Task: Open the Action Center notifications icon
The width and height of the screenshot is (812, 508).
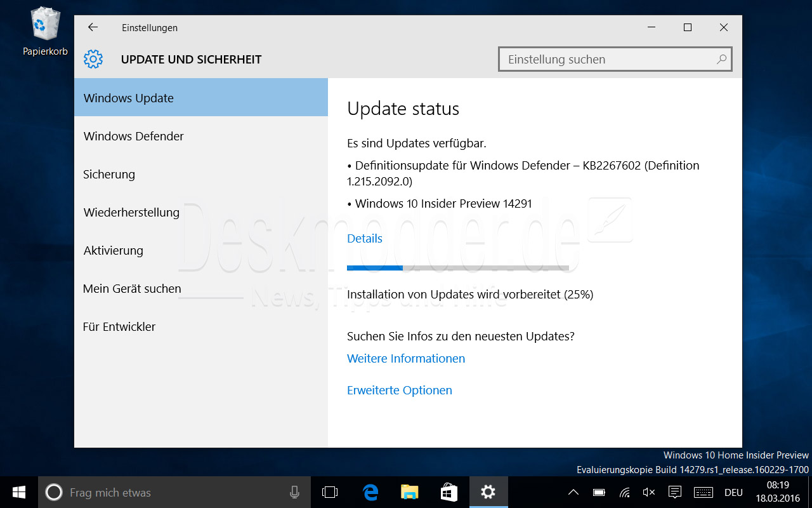Action: click(676, 492)
